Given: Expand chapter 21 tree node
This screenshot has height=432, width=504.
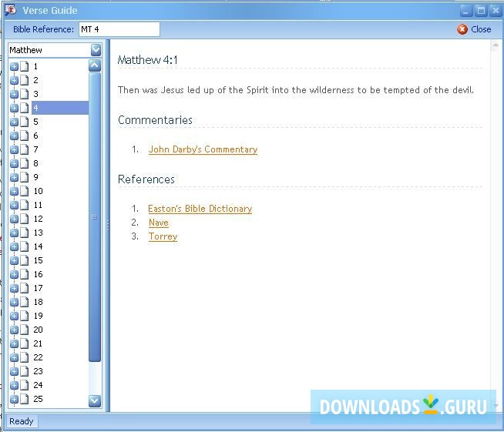Looking at the screenshot, I should click(x=14, y=343).
